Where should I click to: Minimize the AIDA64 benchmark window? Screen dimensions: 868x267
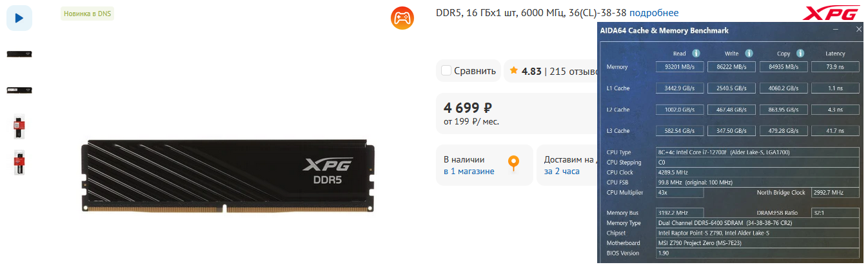click(836, 30)
